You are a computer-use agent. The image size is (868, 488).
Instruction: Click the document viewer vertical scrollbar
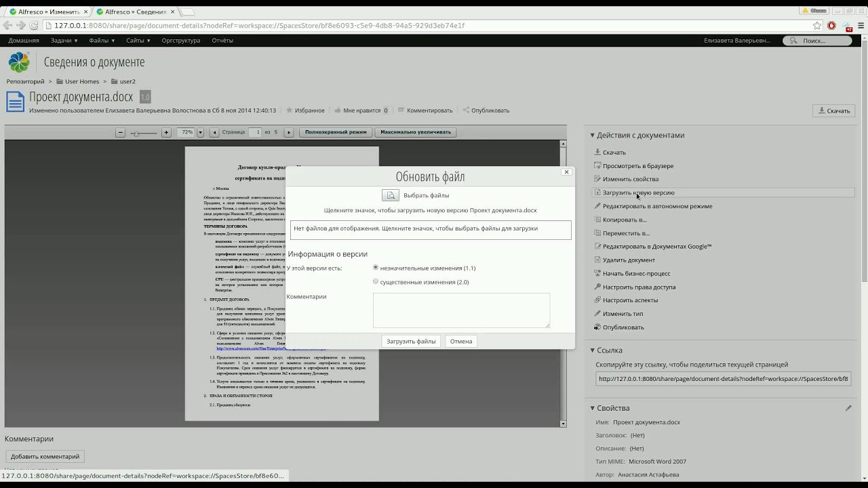coord(563,283)
